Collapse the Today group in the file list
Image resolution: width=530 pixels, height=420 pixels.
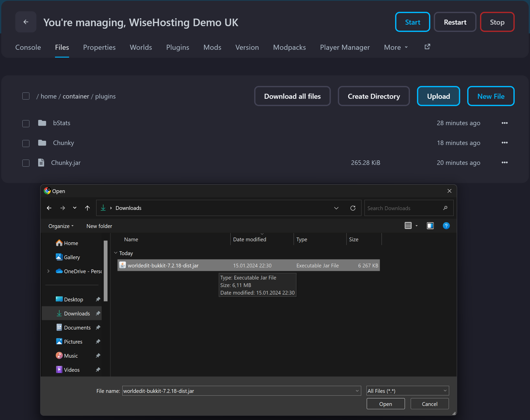coord(116,253)
